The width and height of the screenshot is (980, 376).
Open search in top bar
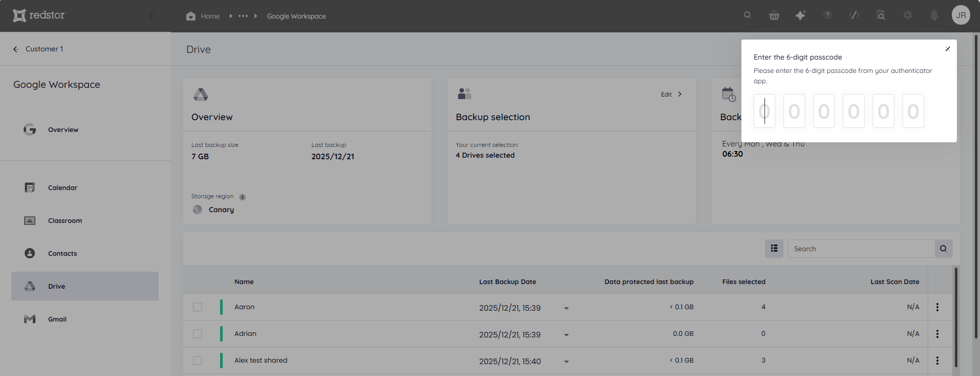tap(748, 15)
